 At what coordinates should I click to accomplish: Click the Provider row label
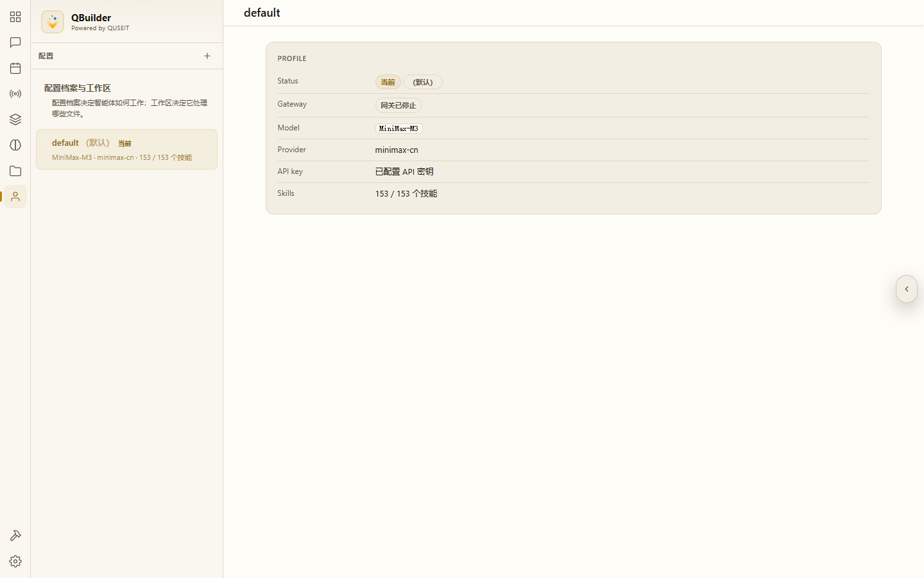(292, 150)
